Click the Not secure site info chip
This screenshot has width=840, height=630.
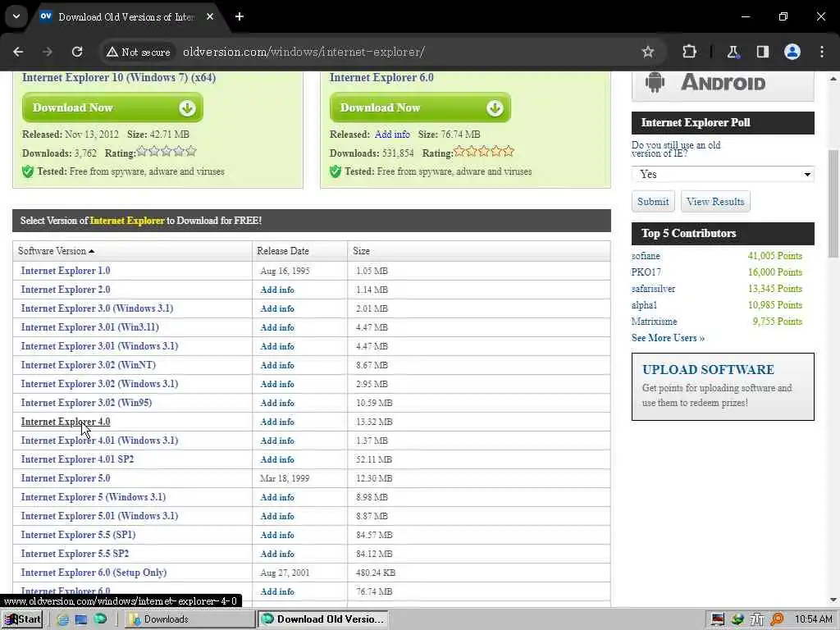pyautogui.click(x=138, y=52)
